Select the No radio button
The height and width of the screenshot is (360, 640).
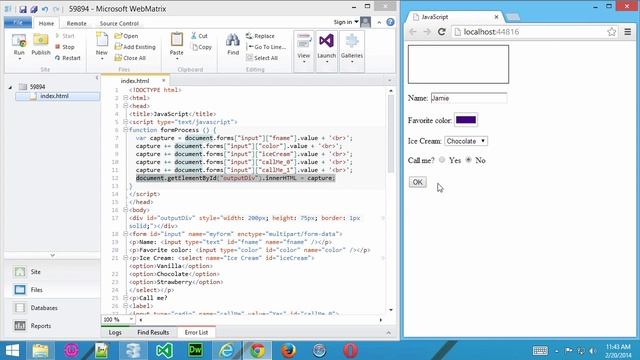point(469,160)
